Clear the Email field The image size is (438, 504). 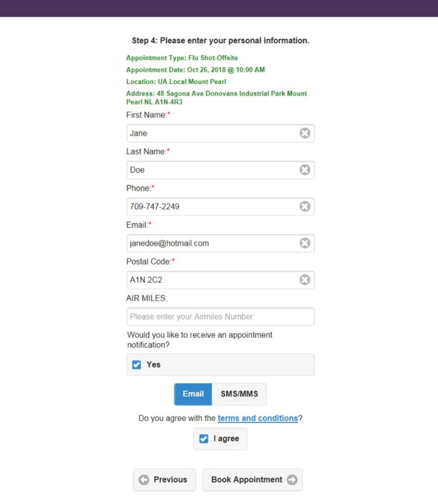(x=305, y=243)
